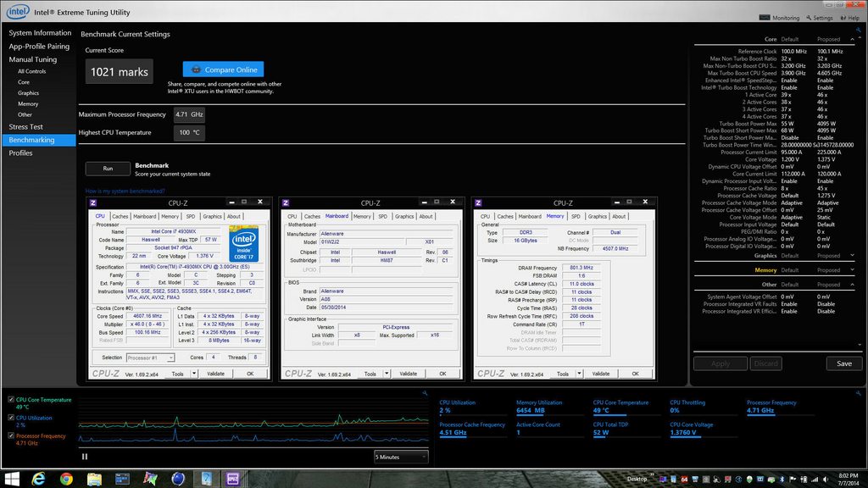Click the Intel logo in title bar
This screenshot has height=488, width=868.
18,11
